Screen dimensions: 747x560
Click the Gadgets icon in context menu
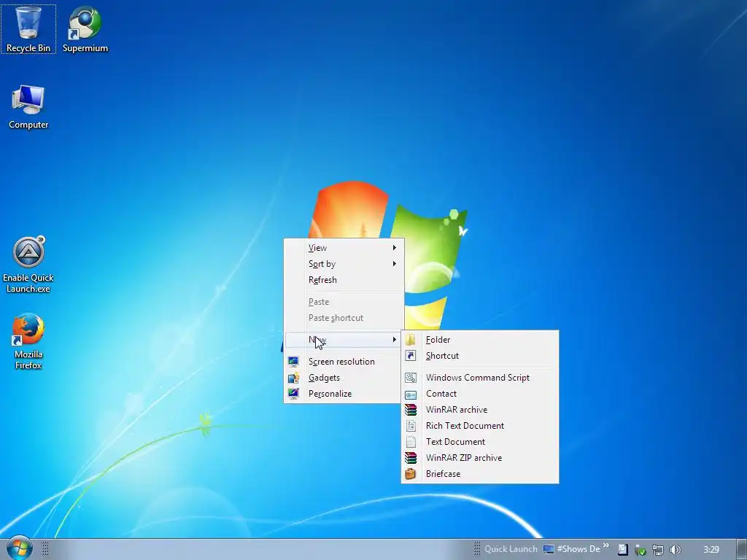293,378
